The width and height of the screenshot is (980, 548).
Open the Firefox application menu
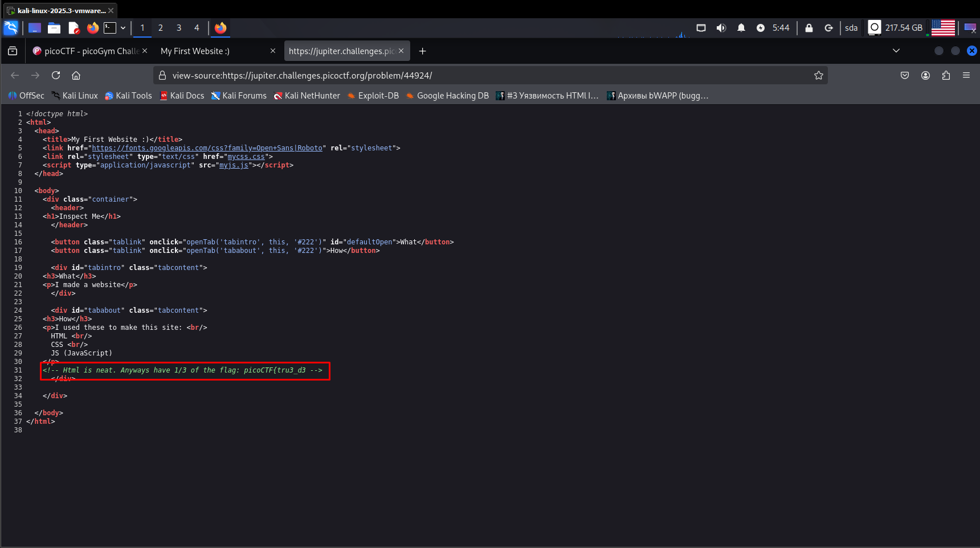tap(966, 75)
